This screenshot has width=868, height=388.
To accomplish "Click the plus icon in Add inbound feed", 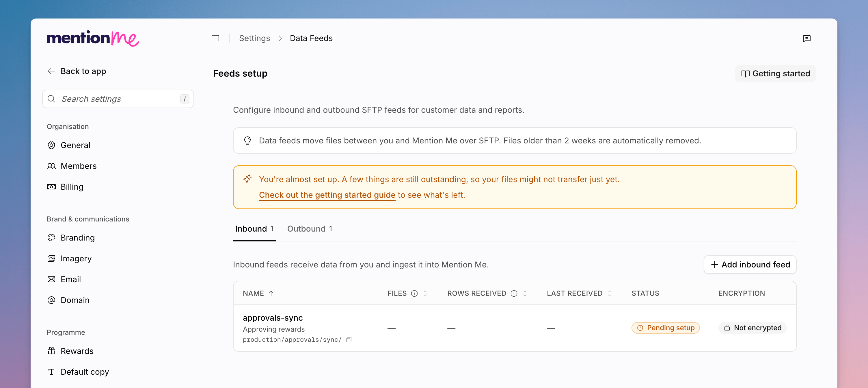I will coord(714,265).
